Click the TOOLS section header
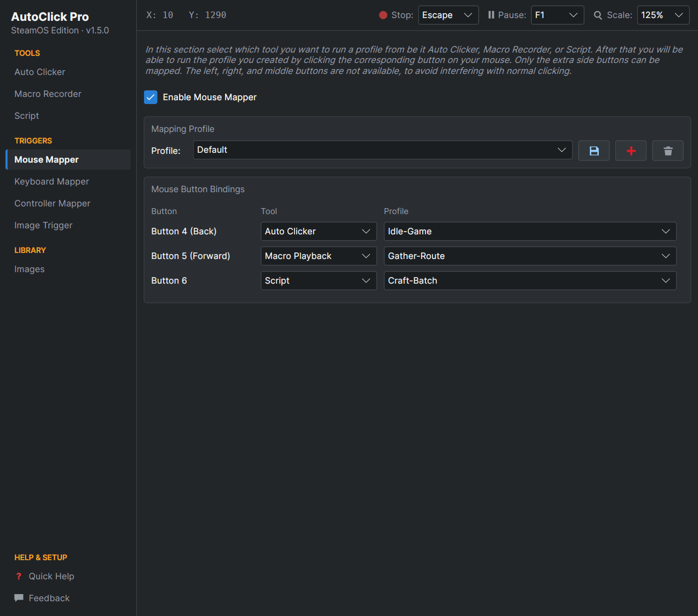The height and width of the screenshot is (616, 698). tap(27, 53)
